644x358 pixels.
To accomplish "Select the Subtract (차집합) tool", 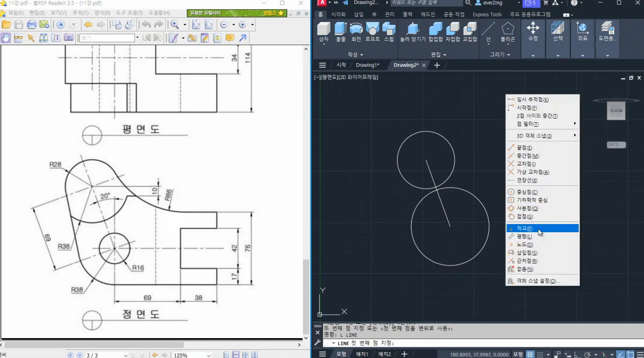I will tap(453, 32).
